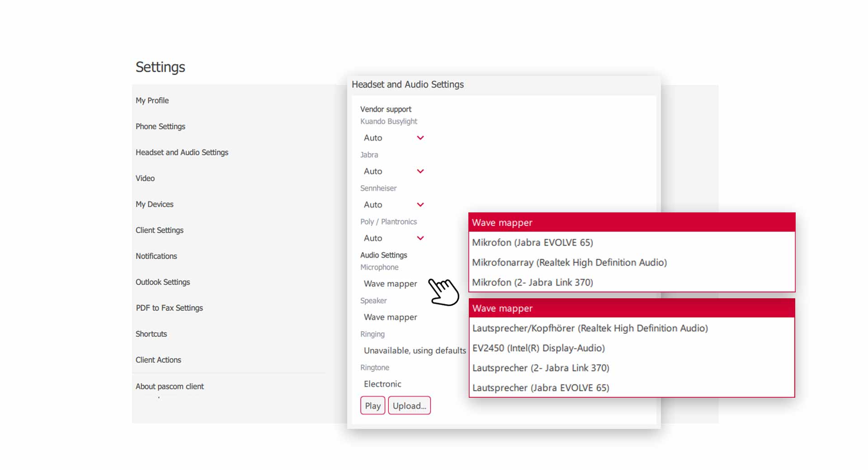Open the Speaker Wave mapper dropdown
Viewport: 868px width, 470px height.
click(x=391, y=317)
